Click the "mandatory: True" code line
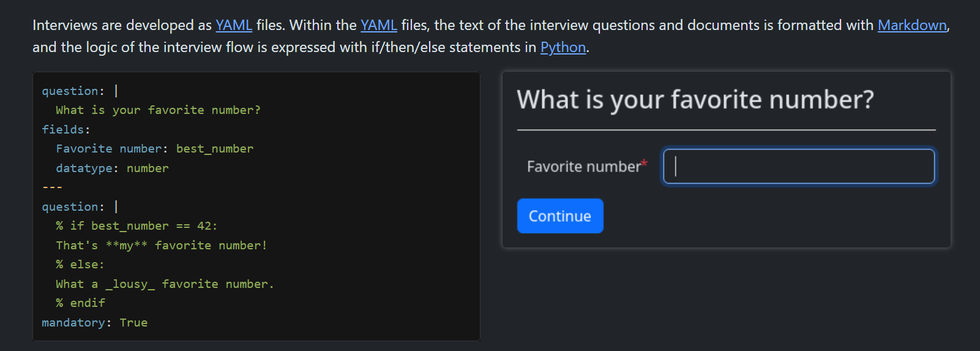This screenshot has width=980, height=351. [94, 323]
